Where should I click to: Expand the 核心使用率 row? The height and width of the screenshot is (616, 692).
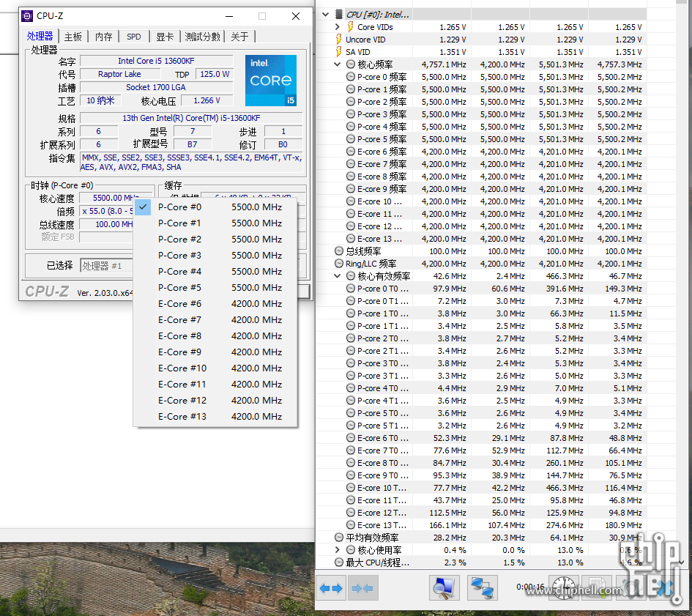[x=337, y=550]
